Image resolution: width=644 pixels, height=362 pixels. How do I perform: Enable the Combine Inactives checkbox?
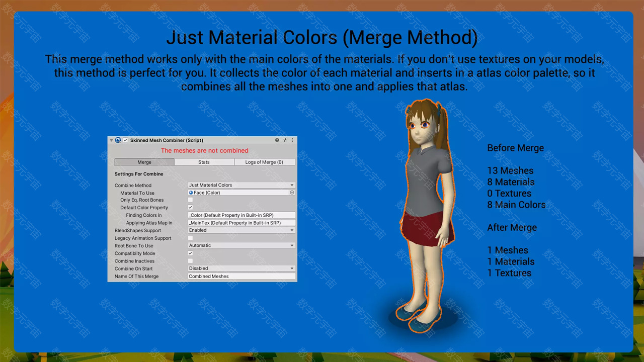[190, 261]
